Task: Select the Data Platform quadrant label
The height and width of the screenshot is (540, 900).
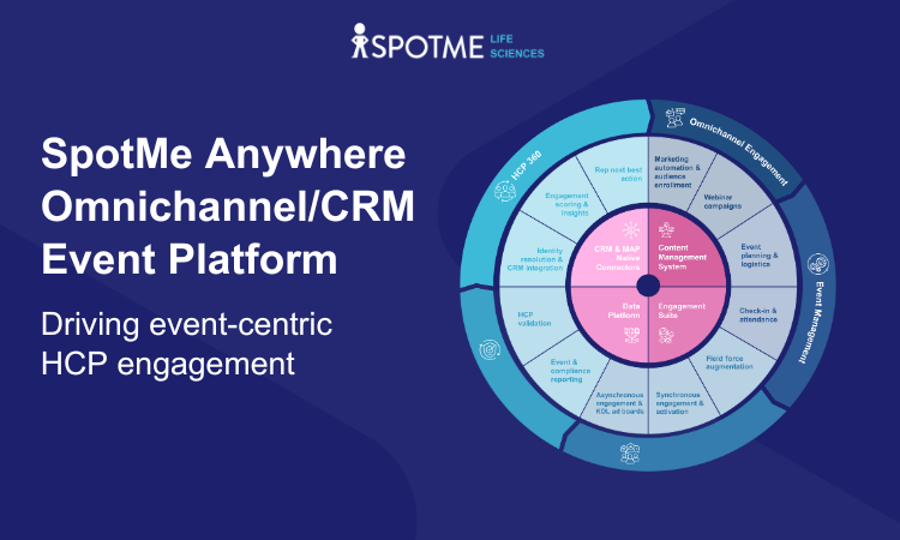Action: tap(623, 311)
